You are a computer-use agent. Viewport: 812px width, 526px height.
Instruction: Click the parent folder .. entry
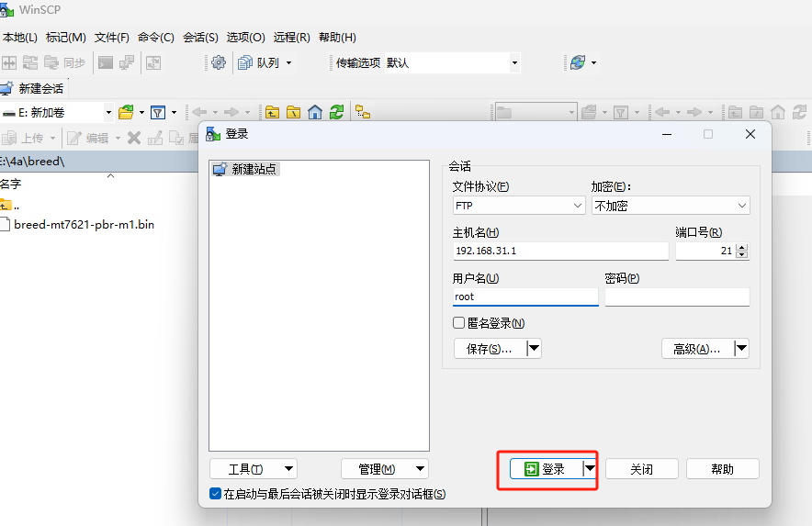pos(10,205)
